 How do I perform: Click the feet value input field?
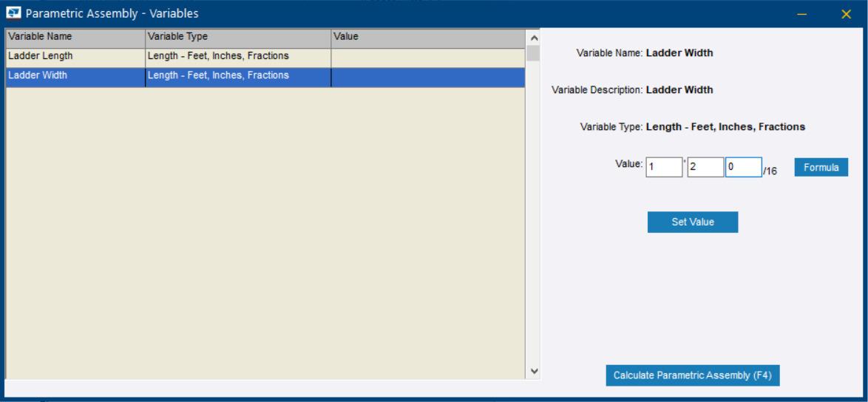[x=664, y=167]
